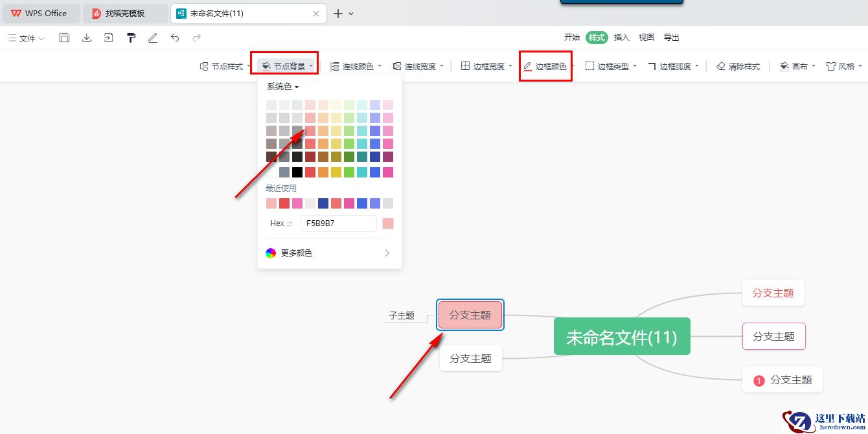The width and height of the screenshot is (868, 434).
Task: Expand the 系统色 dropdown
Action: coord(283,86)
